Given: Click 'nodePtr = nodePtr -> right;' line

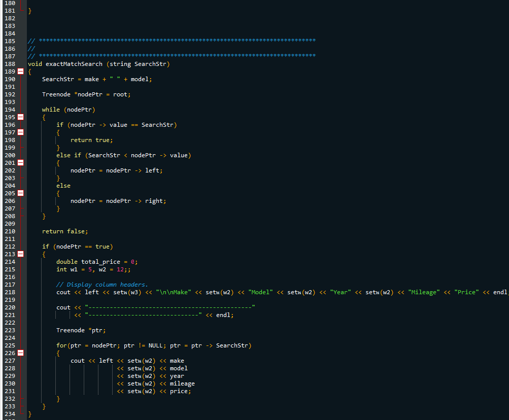Looking at the screenshot, I should tap(118, 201).
